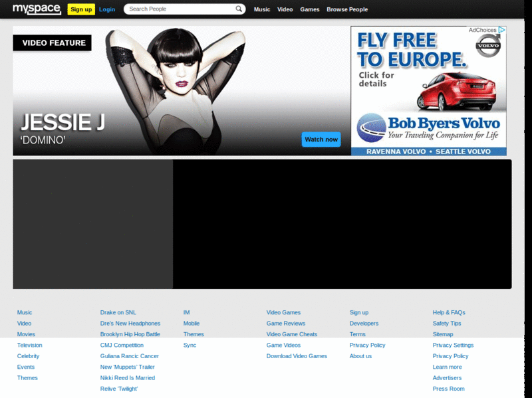Open the Games menu in the top bar

click(310, 9)
